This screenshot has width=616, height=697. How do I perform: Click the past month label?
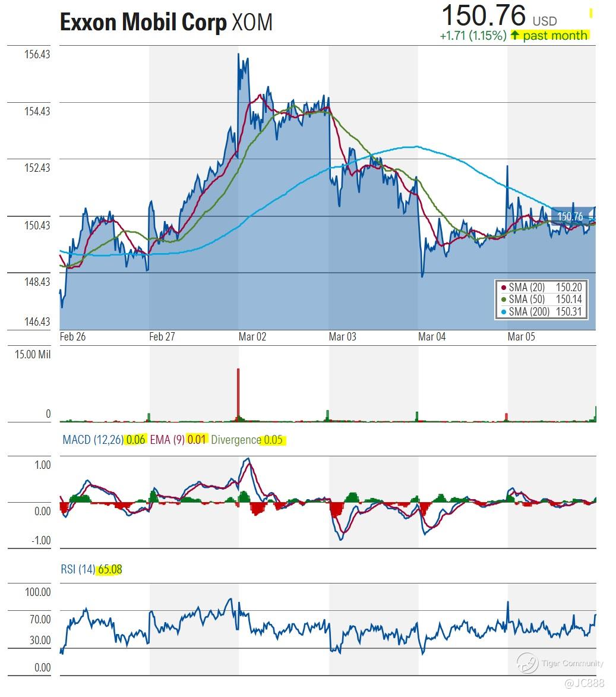point(555,35)
